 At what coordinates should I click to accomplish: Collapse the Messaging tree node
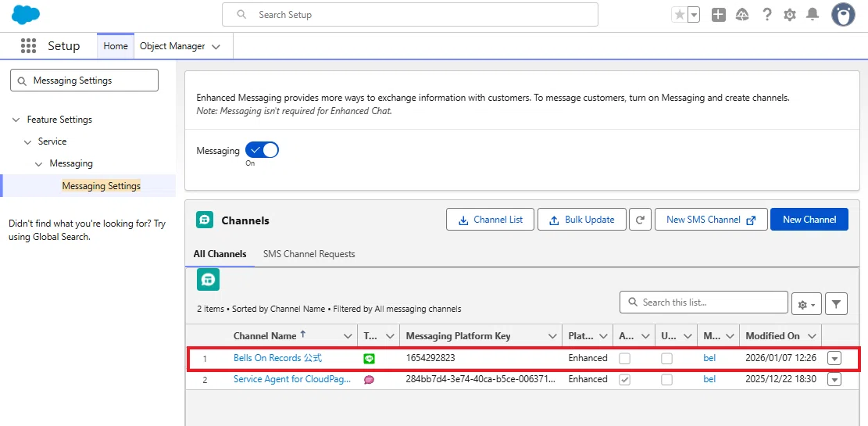point(38,164)
